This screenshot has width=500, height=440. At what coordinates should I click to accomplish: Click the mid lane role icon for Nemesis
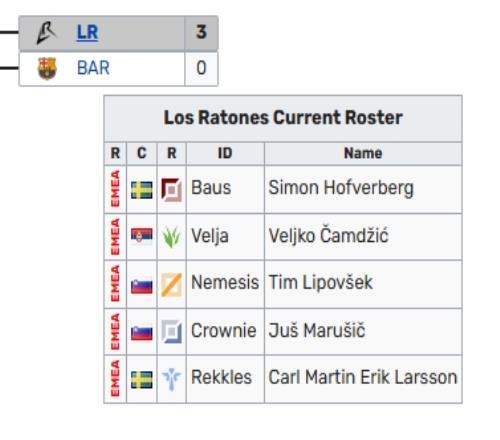(171, 285)
